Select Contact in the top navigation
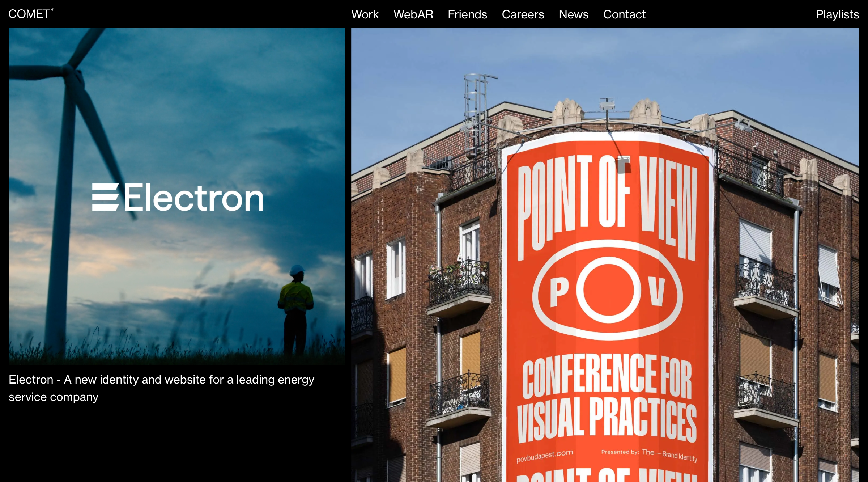Screen dimensions: 868x482 (624, 14)
